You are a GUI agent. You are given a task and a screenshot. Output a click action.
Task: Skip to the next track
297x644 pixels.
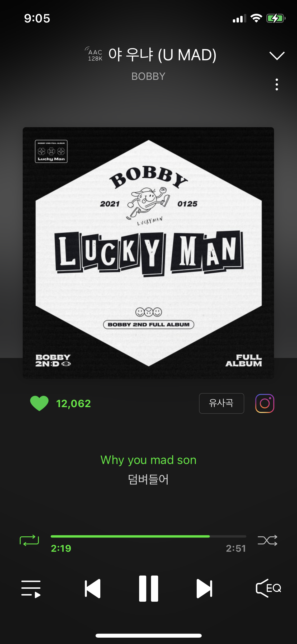204,588
